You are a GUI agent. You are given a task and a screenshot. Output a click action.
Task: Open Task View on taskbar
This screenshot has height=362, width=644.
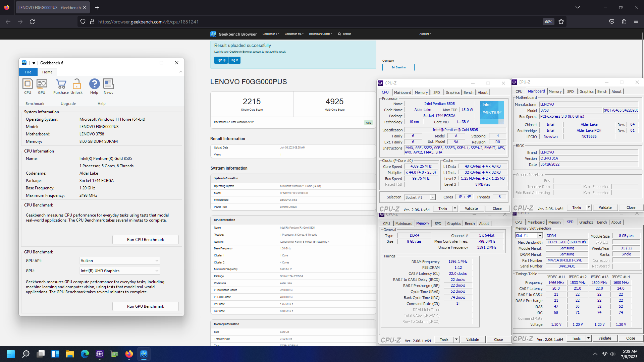[41, 354]
